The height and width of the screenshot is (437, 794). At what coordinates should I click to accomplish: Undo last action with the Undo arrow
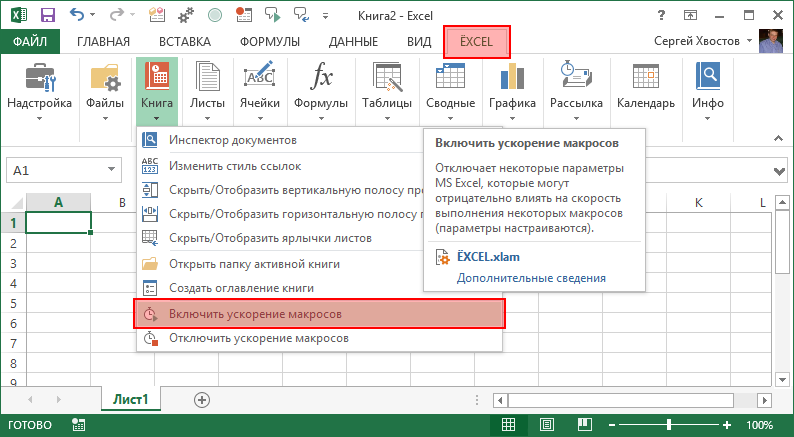click(x=77, y=15)
